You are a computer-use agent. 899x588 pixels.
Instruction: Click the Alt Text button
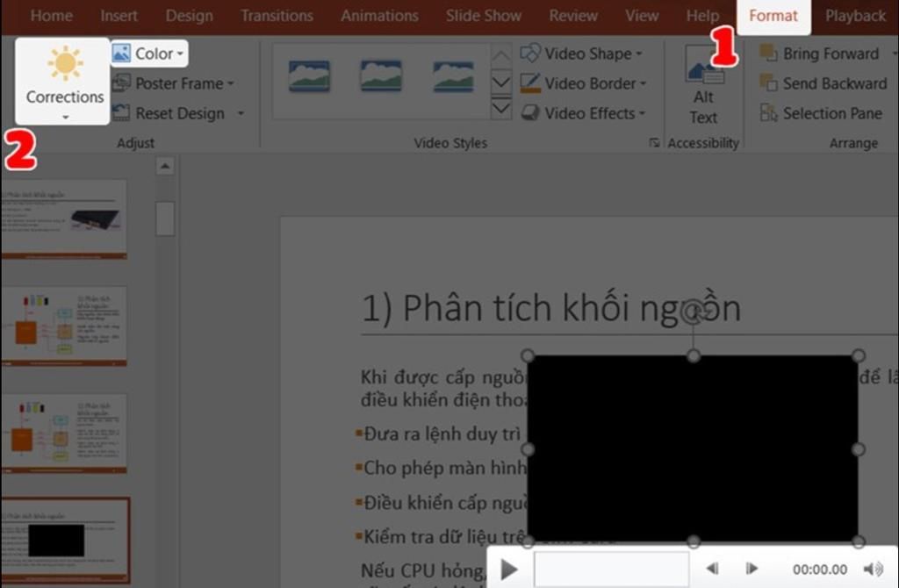pyautogui.click(x=703, y=85)
